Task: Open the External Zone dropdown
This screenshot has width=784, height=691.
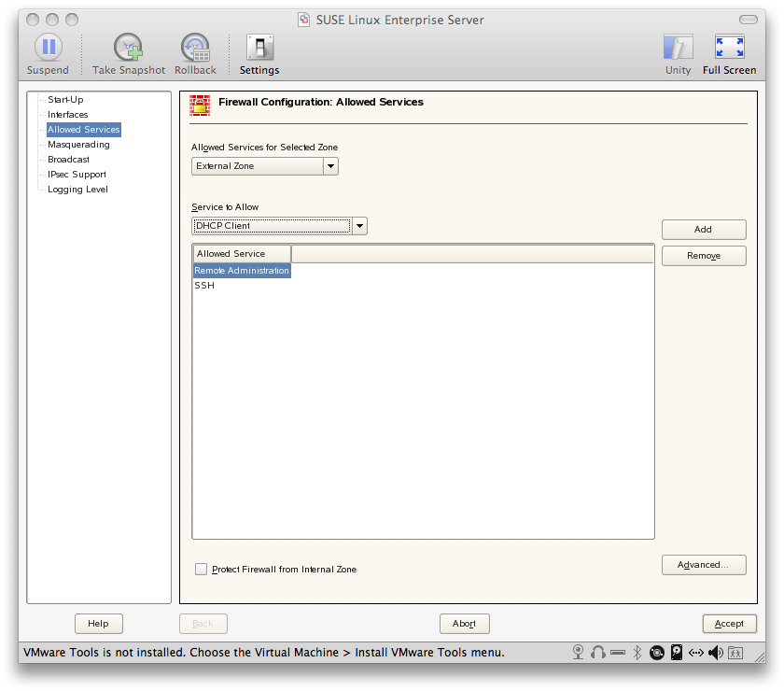Action: [x=265, y=166]
